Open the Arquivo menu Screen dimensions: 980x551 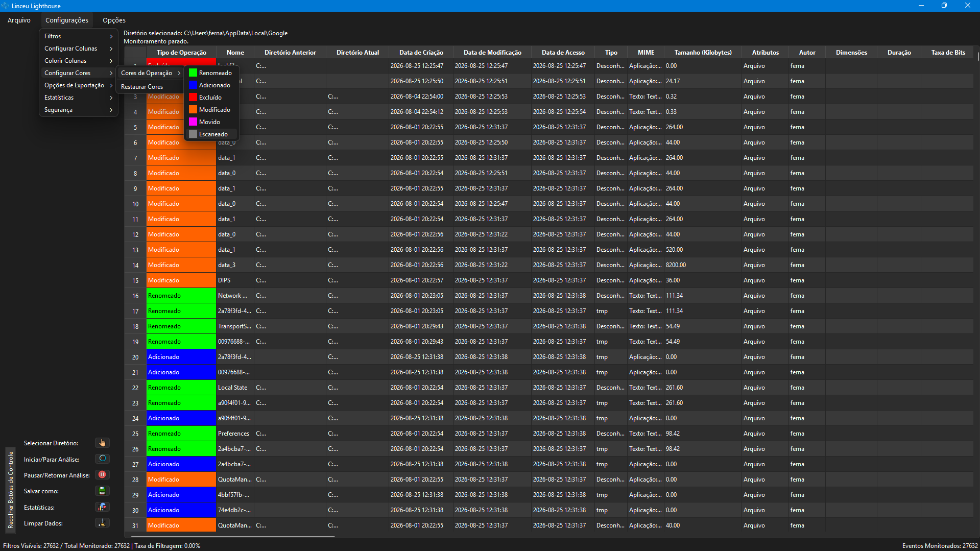[19, 20]
